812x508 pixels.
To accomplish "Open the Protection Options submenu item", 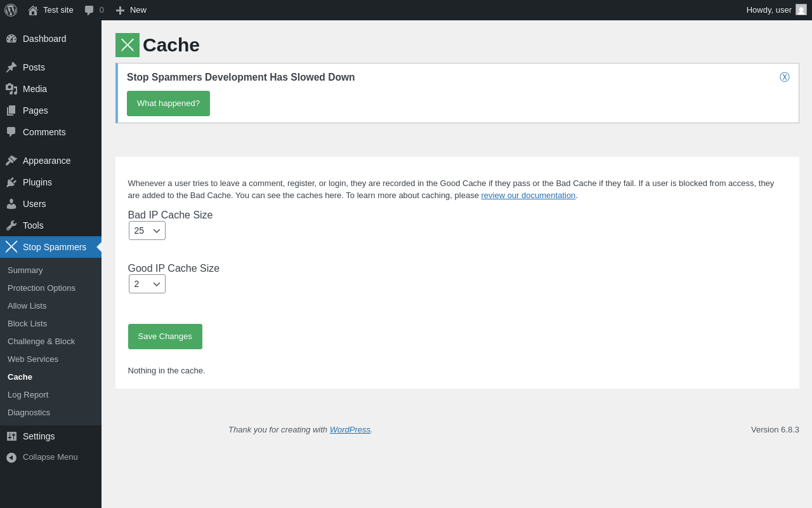I will click(x=41, y=288).
